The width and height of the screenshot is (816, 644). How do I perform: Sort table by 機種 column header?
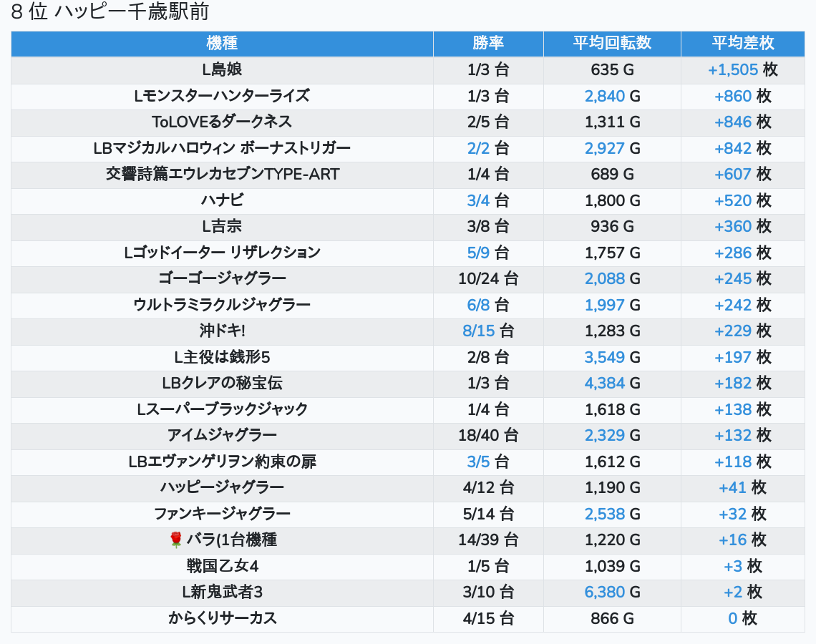coord(222,43)
